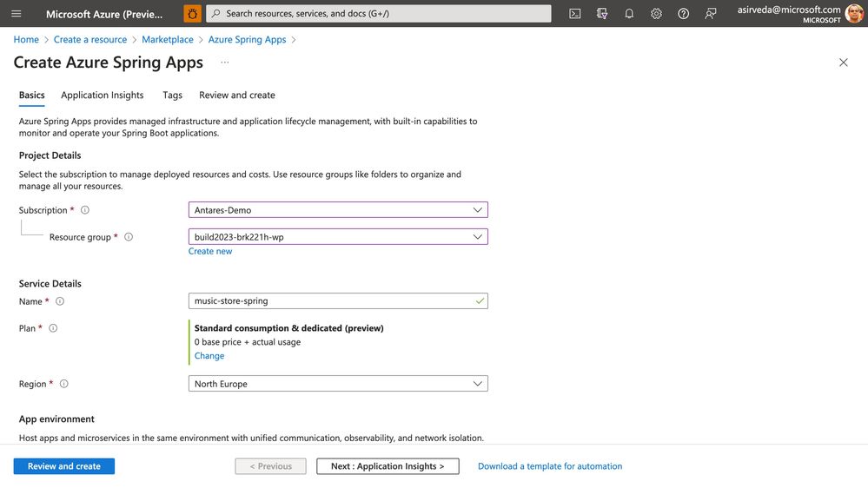This screenshot has width=868, height=488.
Task: Open the help question mark menu
Action: pyautogui.click(x=683, y=14)
